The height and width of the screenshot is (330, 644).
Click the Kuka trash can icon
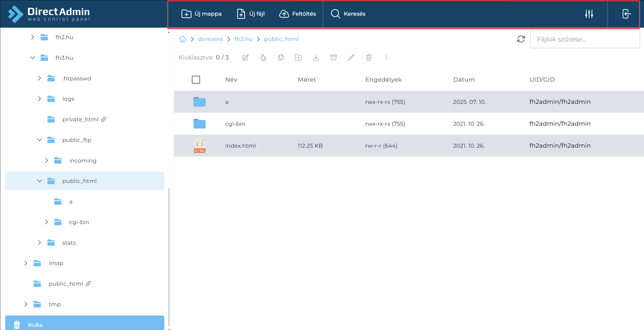[x=17, y=325]
